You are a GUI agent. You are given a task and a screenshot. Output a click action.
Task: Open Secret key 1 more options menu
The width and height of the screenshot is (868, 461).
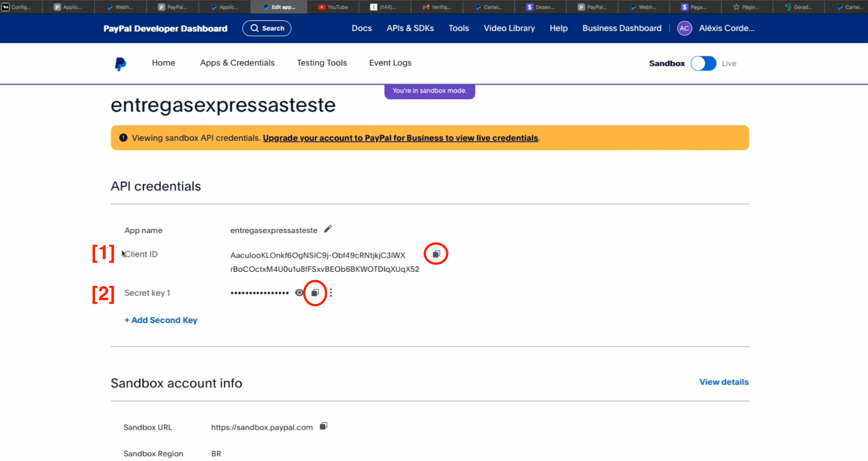331,293
